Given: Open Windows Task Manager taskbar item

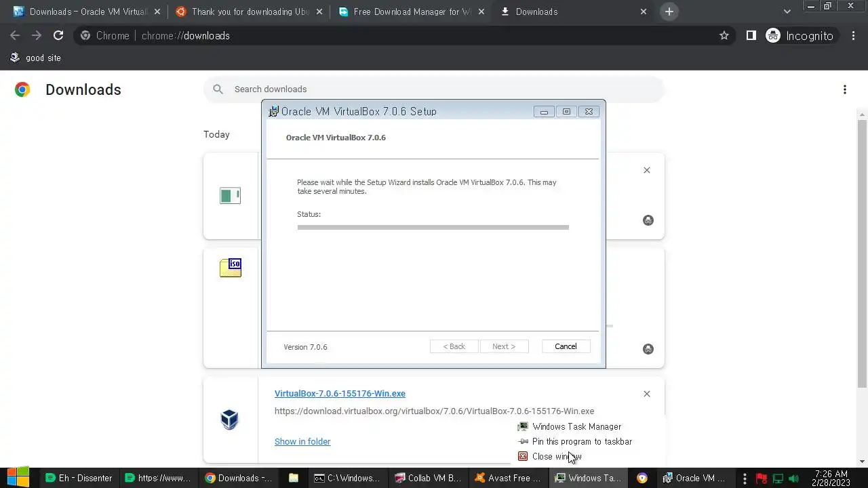Looking at the screenshot, I should (589, 478).
